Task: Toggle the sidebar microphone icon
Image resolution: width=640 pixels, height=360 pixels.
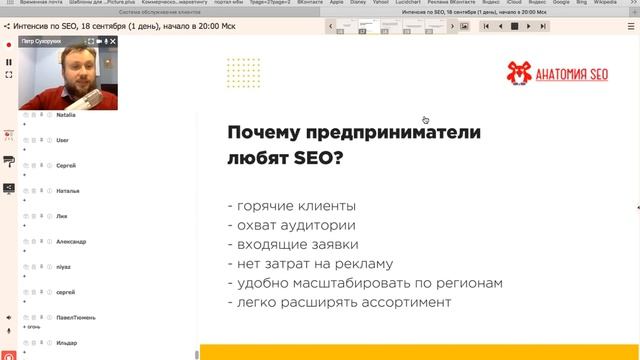Action: click(9, 331)
